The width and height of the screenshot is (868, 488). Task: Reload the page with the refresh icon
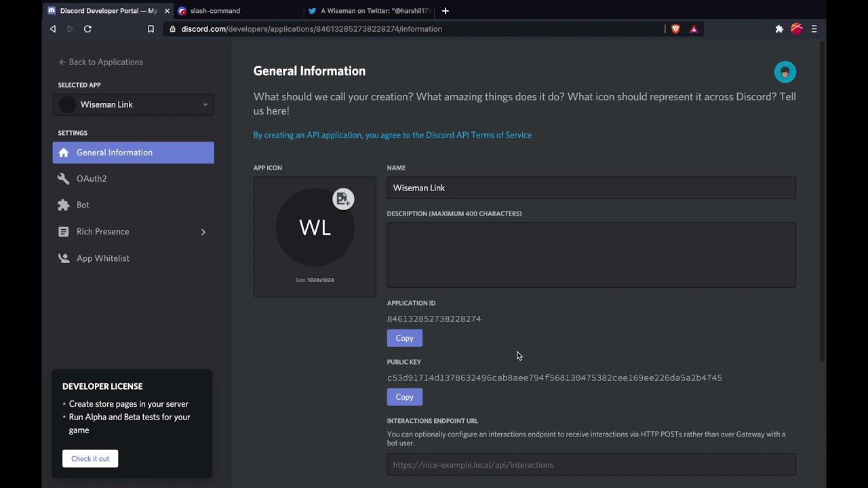(87, 29)
